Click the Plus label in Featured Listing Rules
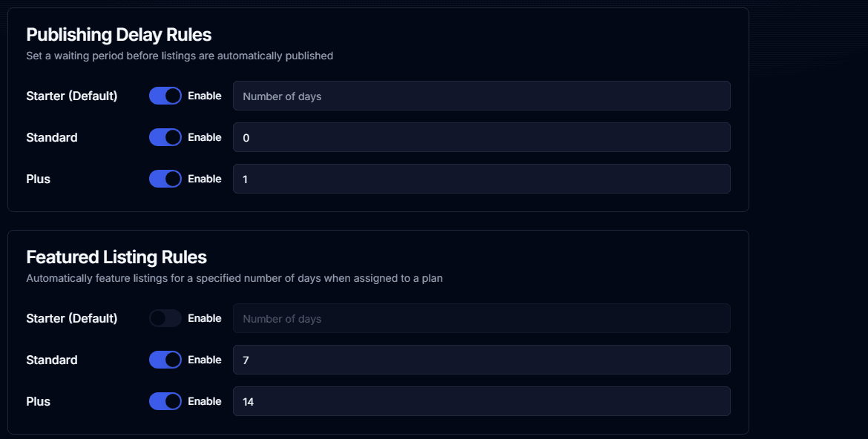Viewport: 868px width, 439px height. pos(38,401)
